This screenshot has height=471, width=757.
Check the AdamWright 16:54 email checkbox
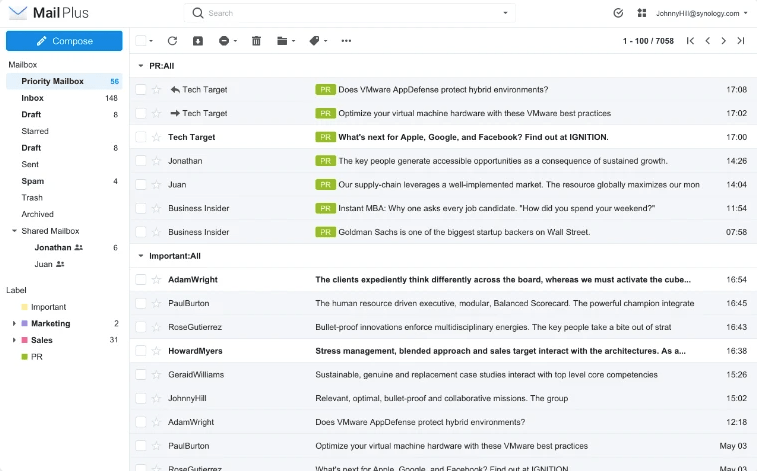click(x=140, y=279)
